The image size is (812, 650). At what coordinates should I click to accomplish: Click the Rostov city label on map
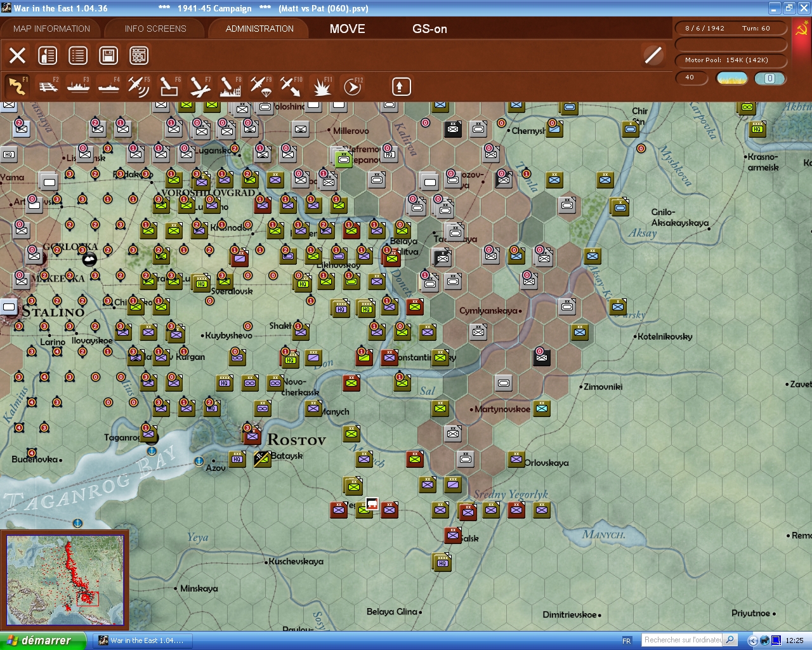pos(296,439)
